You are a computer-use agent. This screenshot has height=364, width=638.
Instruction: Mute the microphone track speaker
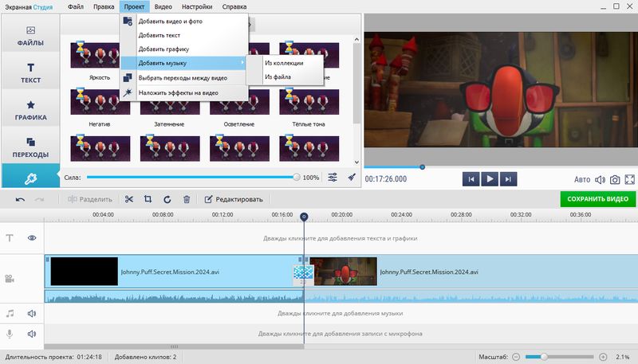(33, 334)
